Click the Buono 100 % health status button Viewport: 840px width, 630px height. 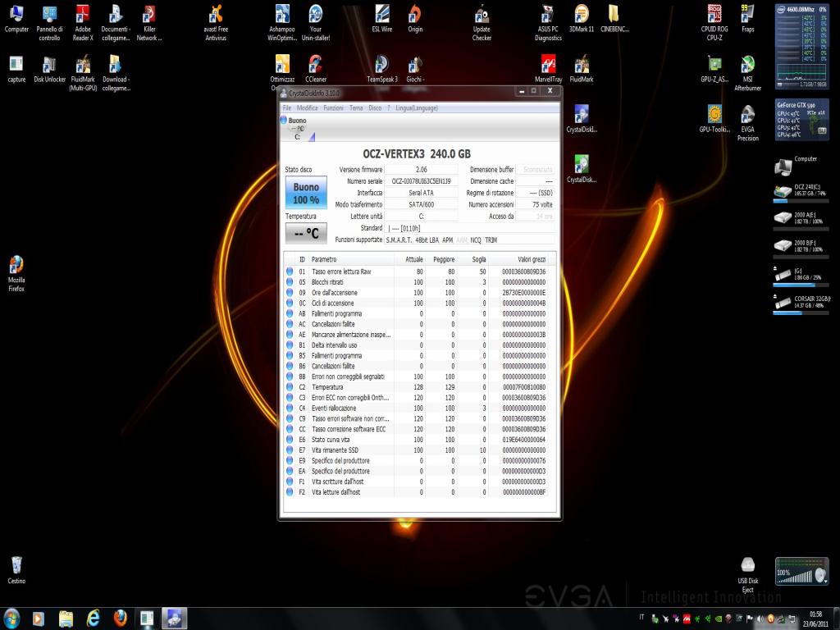[x=306, y=193]
